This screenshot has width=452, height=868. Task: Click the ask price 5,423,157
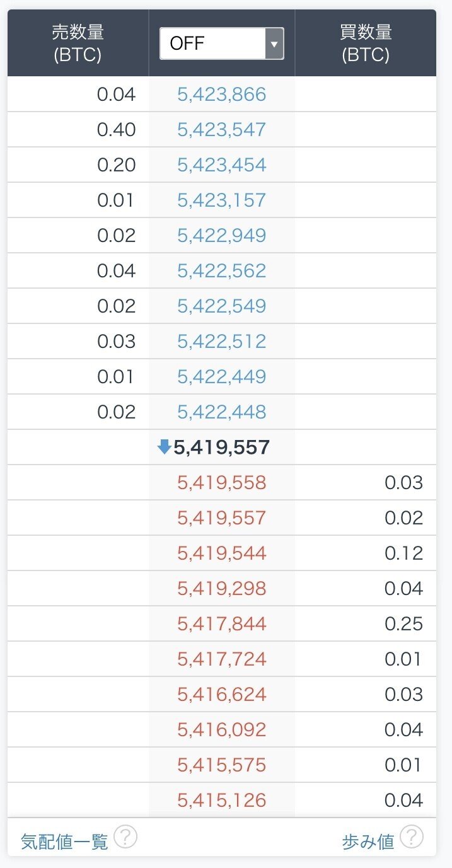point(221,199)
